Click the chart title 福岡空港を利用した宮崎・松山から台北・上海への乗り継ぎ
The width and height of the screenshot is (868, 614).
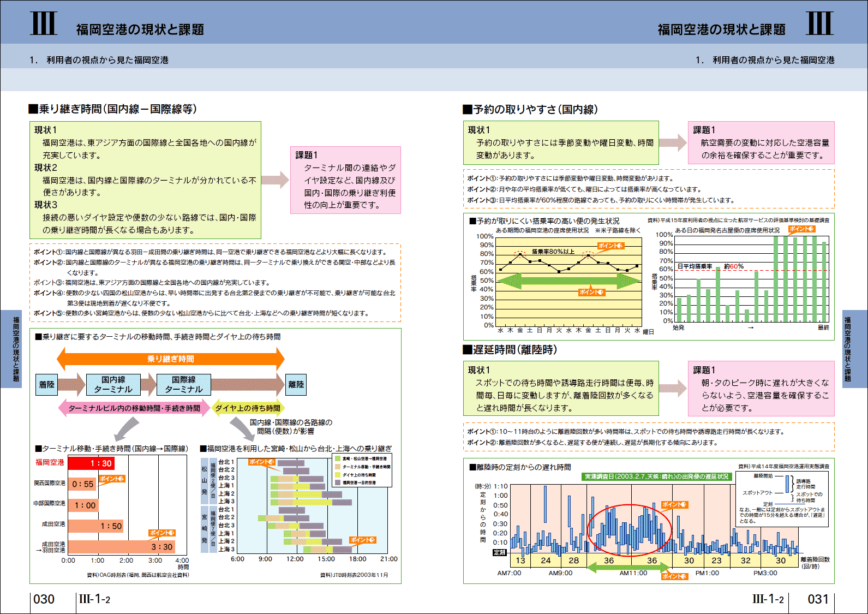(x=296, y=449)
